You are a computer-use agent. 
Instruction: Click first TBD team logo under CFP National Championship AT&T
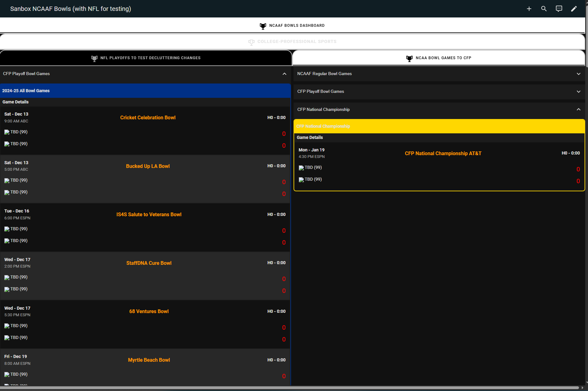click(x=301, y=168)
